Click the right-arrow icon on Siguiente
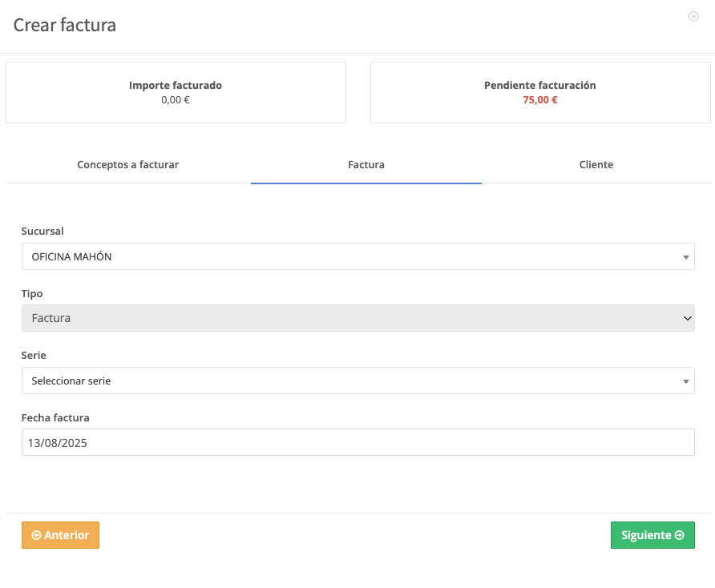Screen dimensions: 715x588 pyautogui.click(x=680, y=535)
